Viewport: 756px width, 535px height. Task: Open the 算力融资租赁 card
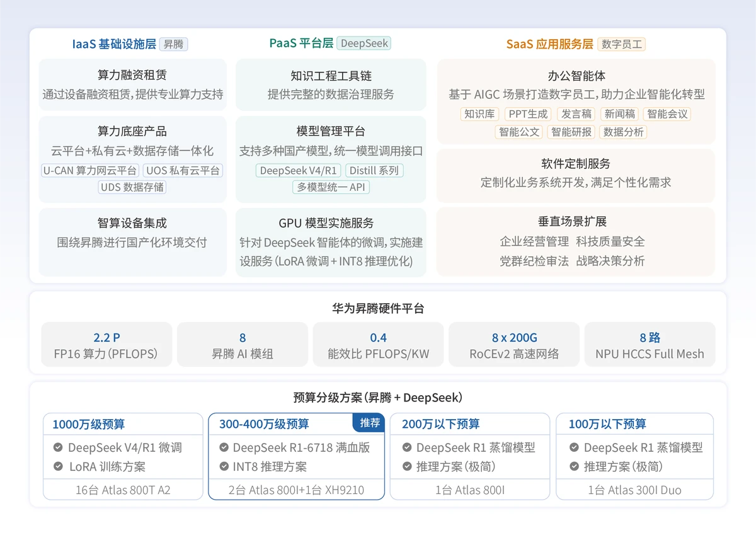click(x=132, y=84)
